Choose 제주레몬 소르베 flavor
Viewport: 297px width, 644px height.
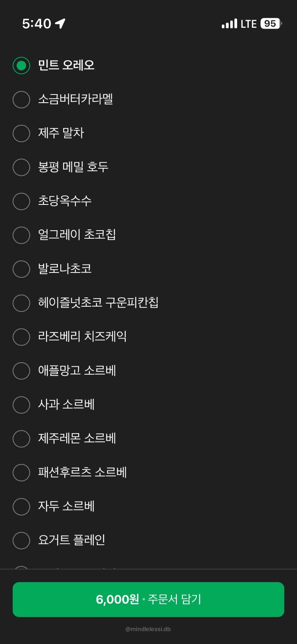[21, 439]
